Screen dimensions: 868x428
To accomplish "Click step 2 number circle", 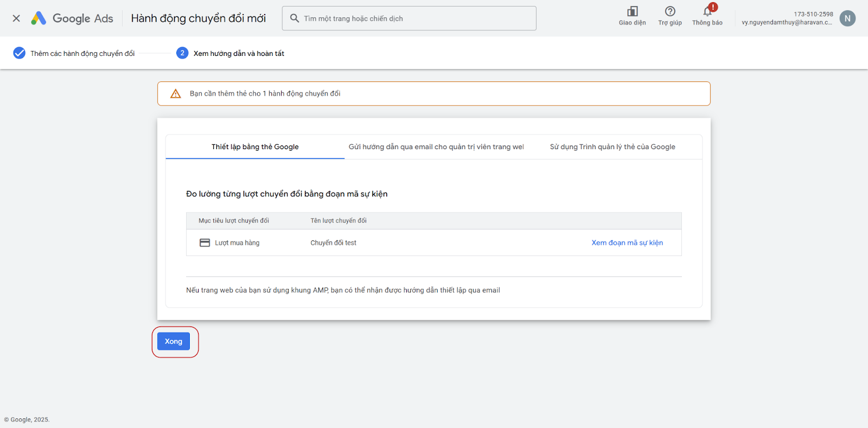I will click(x=182, y=53).
